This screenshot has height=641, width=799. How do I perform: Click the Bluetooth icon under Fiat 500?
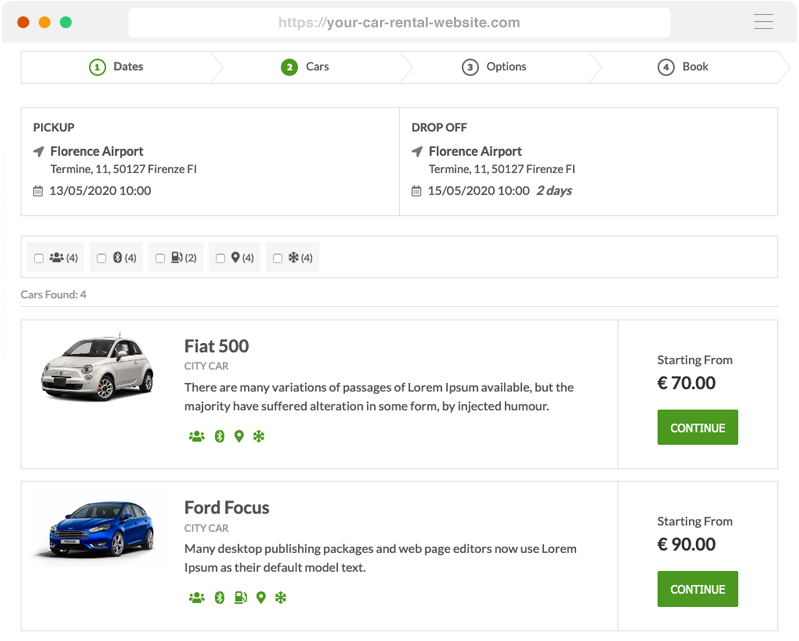coord(219,436)
